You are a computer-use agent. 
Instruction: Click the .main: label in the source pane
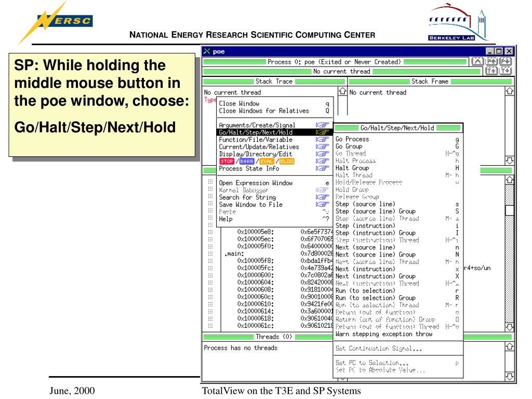point(234,254)
